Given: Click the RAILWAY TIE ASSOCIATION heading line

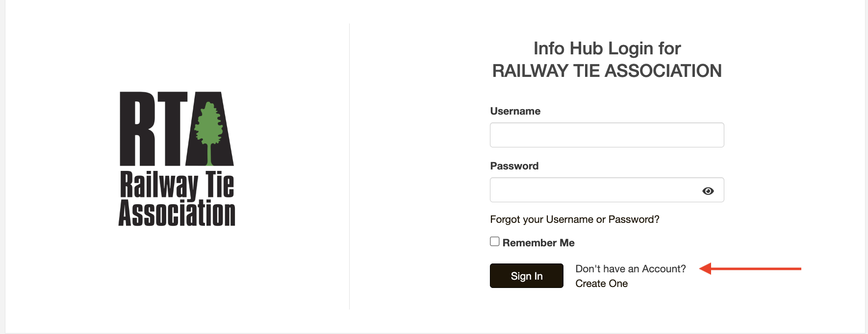Looking at the screenshot, I should pyautogui.click(x=607, y=71).
